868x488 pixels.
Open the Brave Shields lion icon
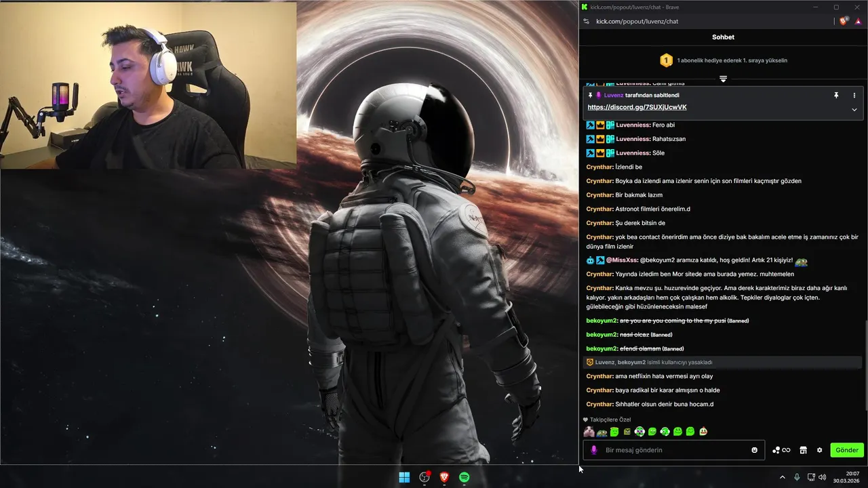pos(844,21)
